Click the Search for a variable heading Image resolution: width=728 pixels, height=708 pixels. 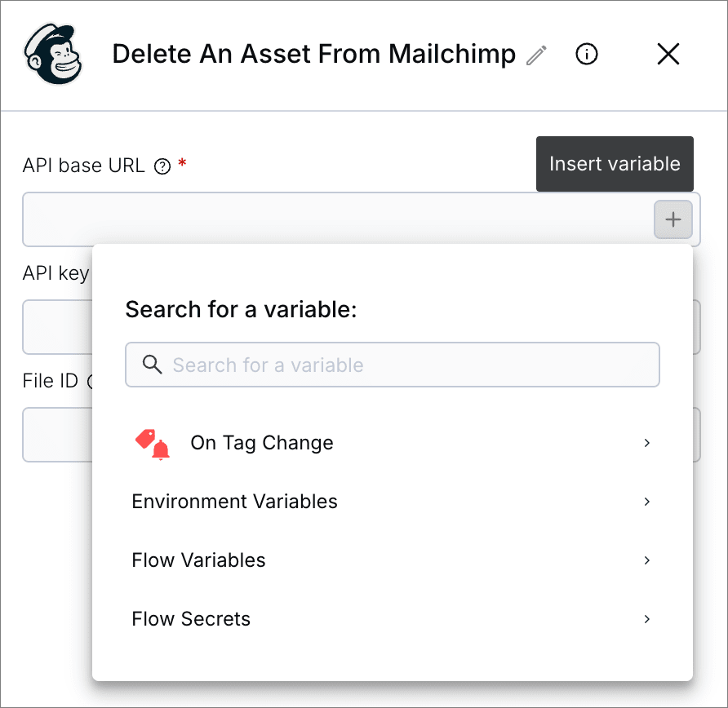(x=241, y=309)
